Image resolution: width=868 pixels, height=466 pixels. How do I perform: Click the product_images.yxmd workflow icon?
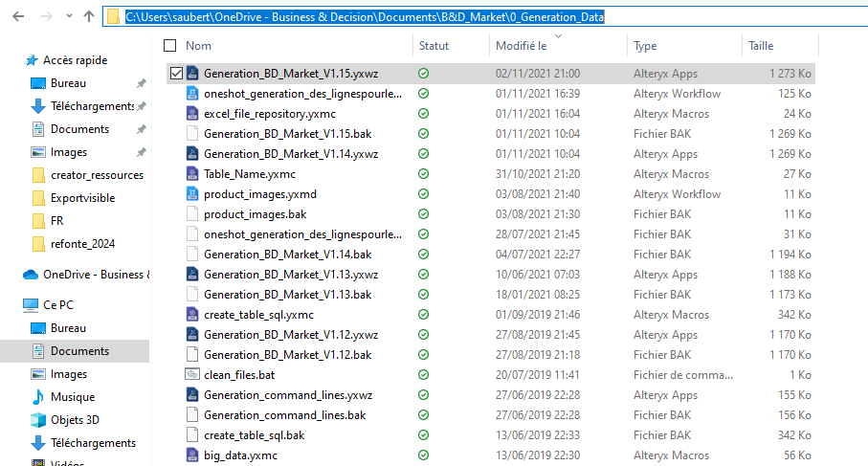(x=192, y=193)
